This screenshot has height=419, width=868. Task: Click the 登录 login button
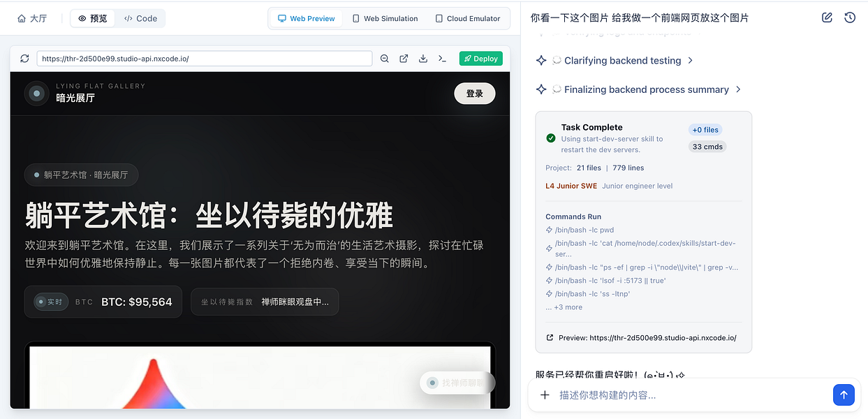pyautogui.click(x=475, y=94)
